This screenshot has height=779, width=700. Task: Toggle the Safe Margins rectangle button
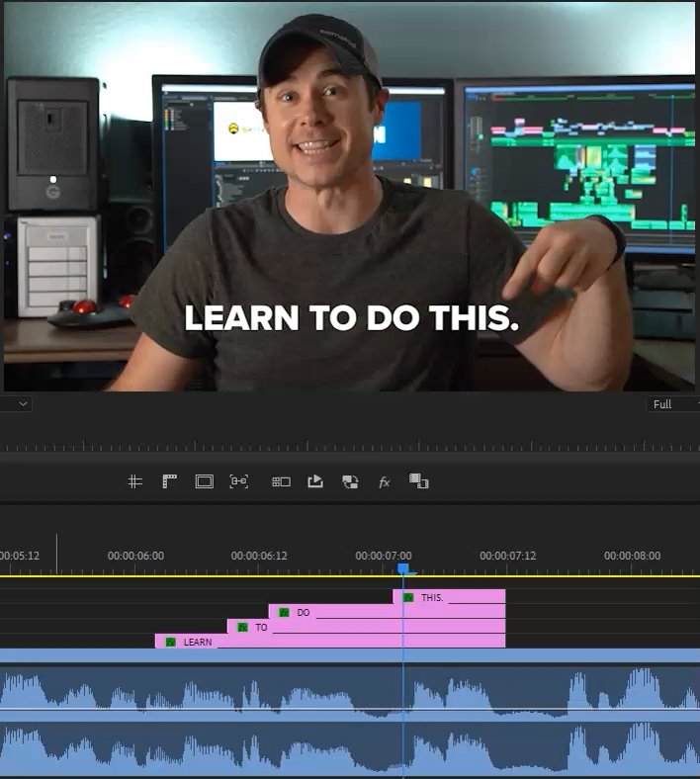coord(204,481)
